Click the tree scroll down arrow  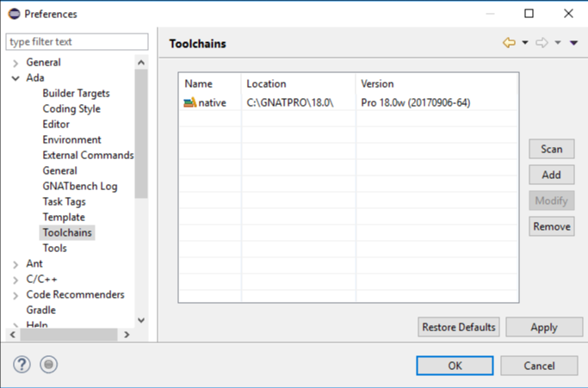click(141, 321)
